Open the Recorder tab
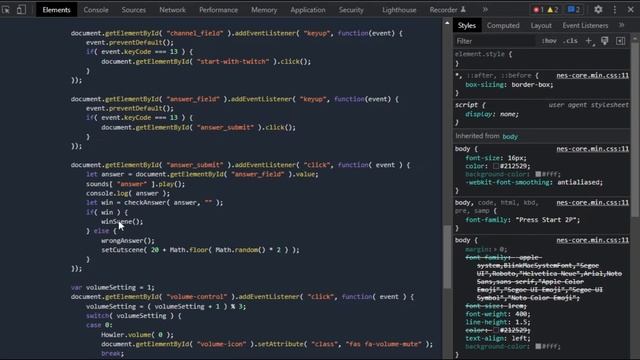640x360 pixels. 443,10
